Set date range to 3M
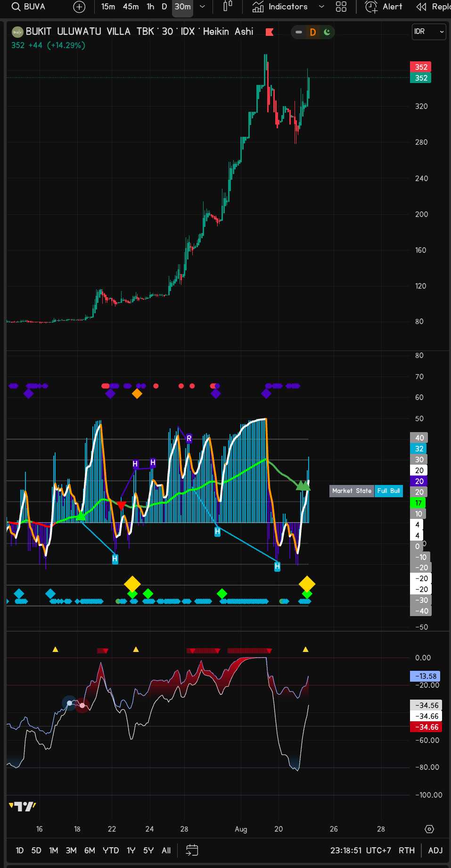451x868 pixels. [71, 850]
